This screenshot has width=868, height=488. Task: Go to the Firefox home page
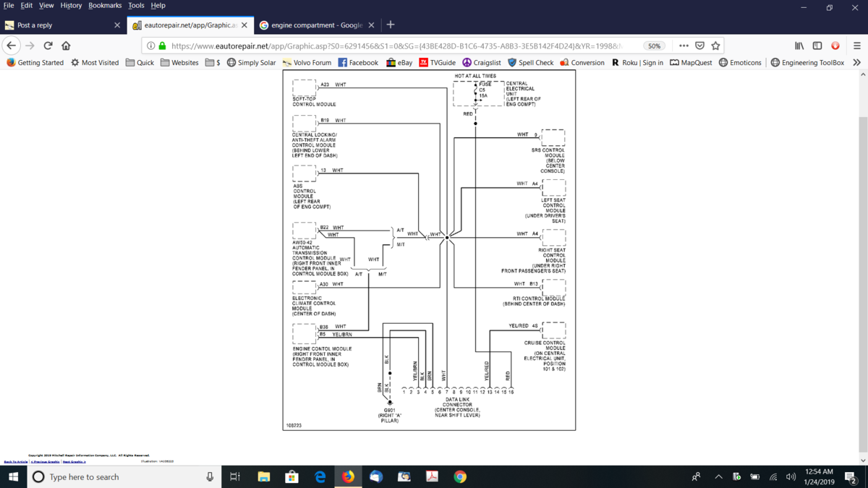pos(66,46)
